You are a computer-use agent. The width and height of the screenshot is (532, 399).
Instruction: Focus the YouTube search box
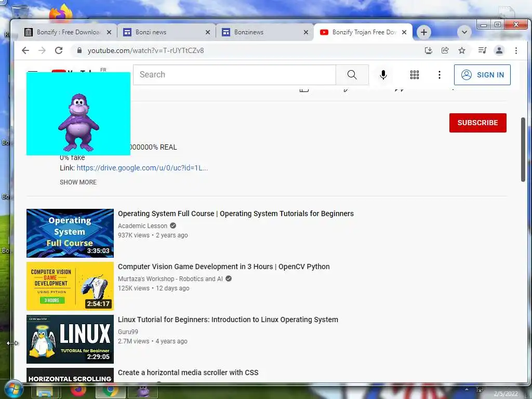tap(234, 75)
